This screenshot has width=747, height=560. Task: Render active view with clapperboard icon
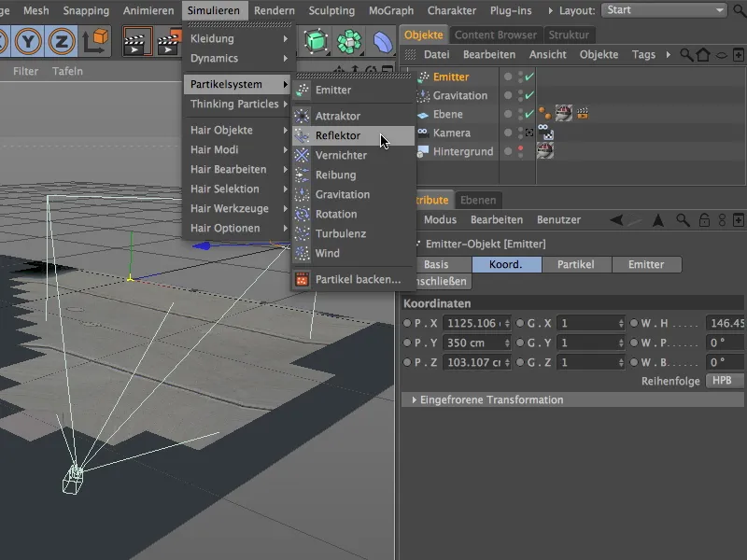coord(137,41)
